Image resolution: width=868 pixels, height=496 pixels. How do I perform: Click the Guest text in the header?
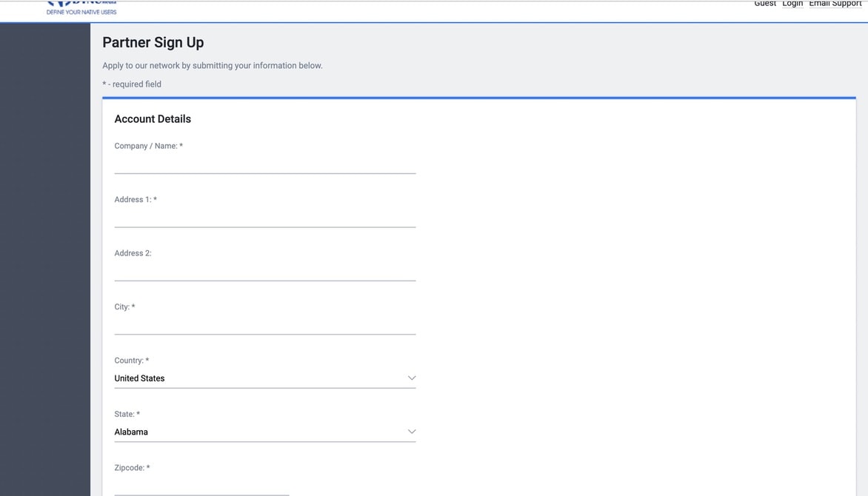[x=765, y=4]
